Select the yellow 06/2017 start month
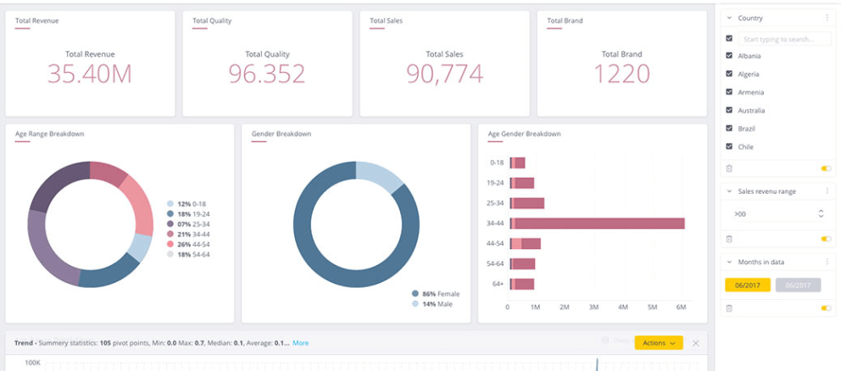This screenshot has height=371, width=868. coord(748,285)
